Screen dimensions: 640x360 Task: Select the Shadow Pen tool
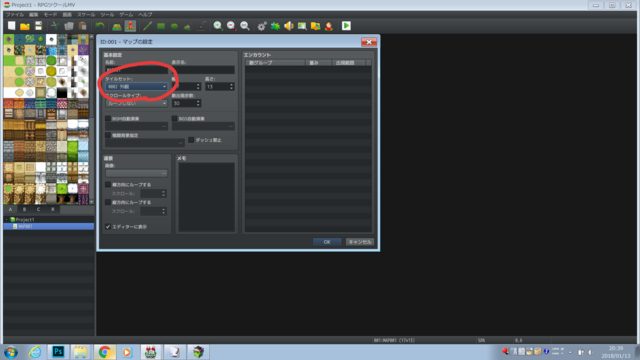click(201, 26)
